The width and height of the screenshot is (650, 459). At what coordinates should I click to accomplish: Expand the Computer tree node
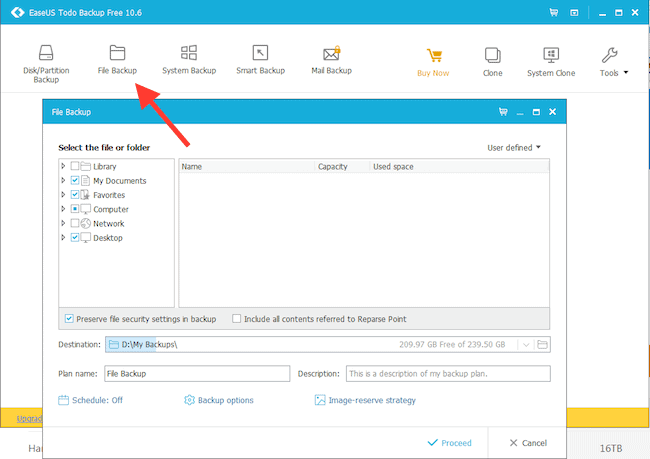[63, 209]
